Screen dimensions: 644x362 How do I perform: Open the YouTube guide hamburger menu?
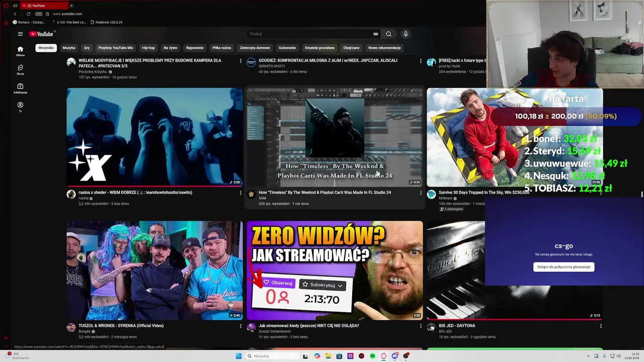point(20,34)
